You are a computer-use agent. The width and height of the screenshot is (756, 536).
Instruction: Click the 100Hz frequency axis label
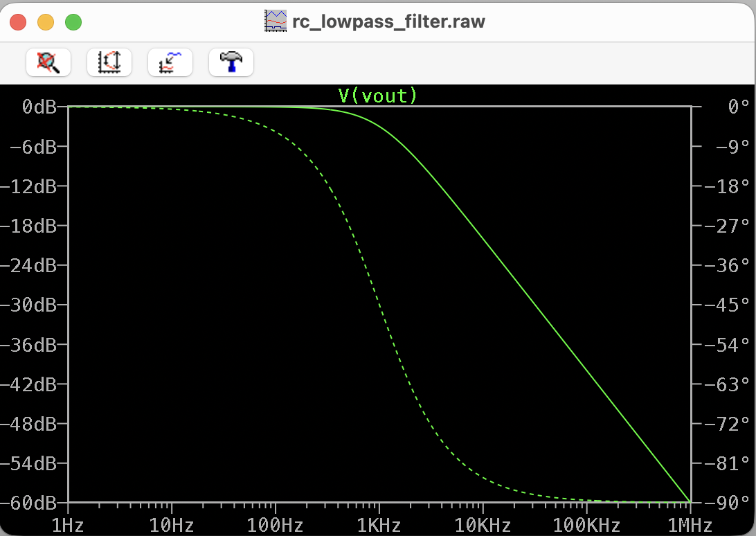(x=276, y=525)
